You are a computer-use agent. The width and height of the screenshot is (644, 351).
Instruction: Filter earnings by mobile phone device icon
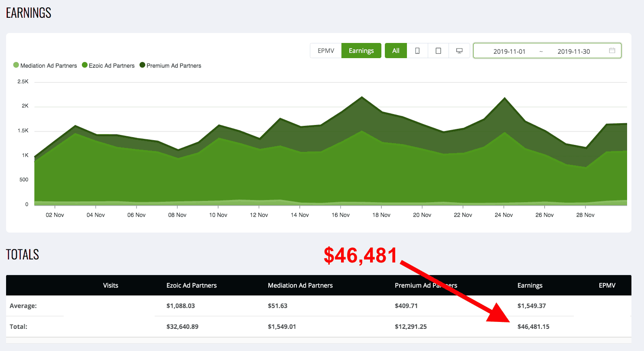[417, 51]
